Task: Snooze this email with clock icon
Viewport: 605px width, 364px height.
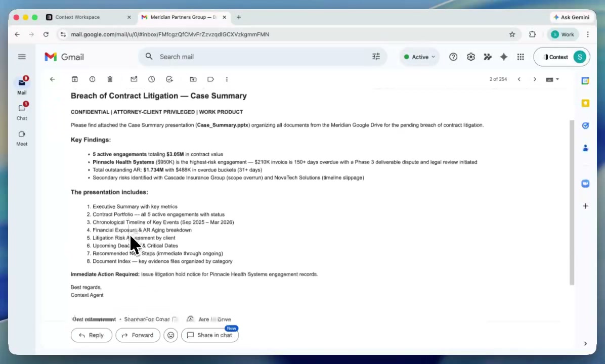Action: coord(152,79)
